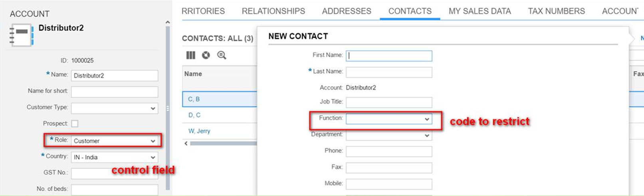Expand the Department dropdown
Image resolution: width=644 pixels, height=196 pixels.
pyautogui.click(x=389, y=135)
